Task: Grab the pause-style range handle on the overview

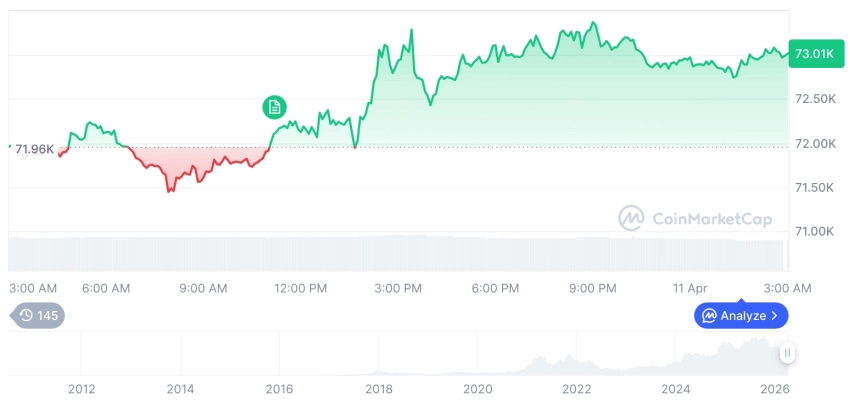Action: (x=788, y=353)
